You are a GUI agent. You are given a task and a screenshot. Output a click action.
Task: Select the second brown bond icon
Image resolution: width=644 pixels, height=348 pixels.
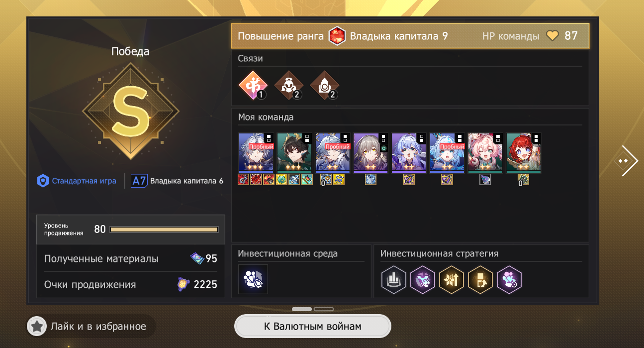click(288, 86)
